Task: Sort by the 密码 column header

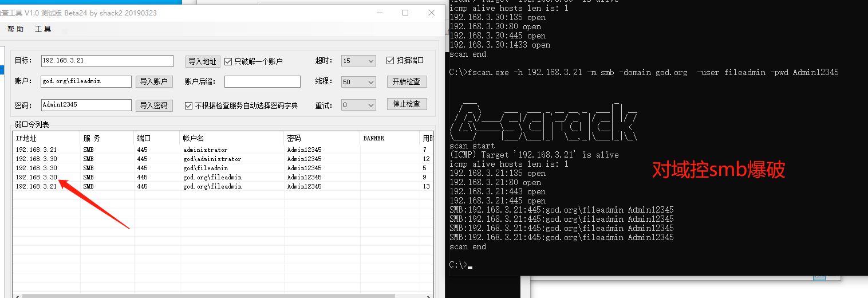Action: click(322, 138)
